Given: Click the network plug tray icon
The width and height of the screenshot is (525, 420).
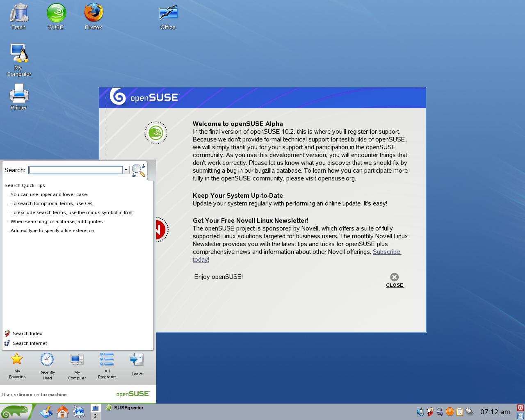Looking at the screenshot, I should [x=470, y=411].
